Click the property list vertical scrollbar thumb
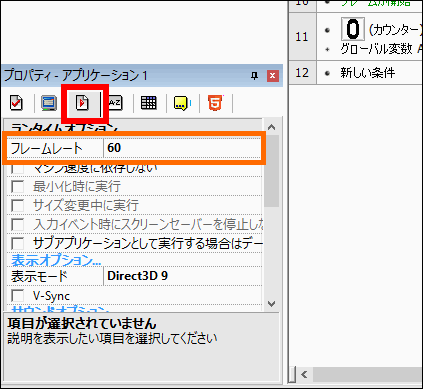 pyautogui.click(x=272, y=171)
